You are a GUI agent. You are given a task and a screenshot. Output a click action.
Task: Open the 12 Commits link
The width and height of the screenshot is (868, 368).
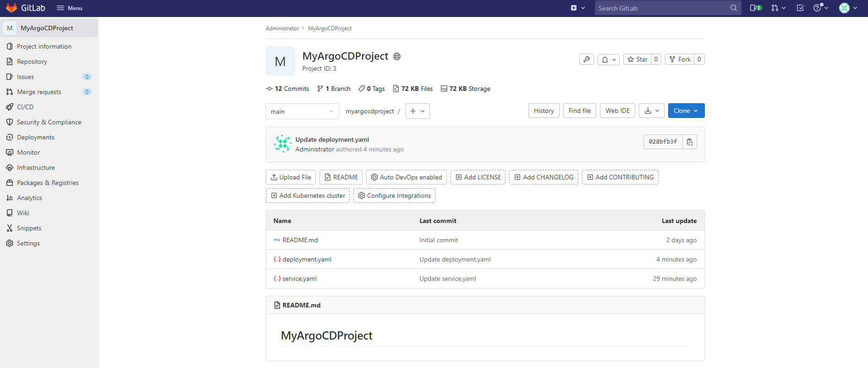point(288,89)
